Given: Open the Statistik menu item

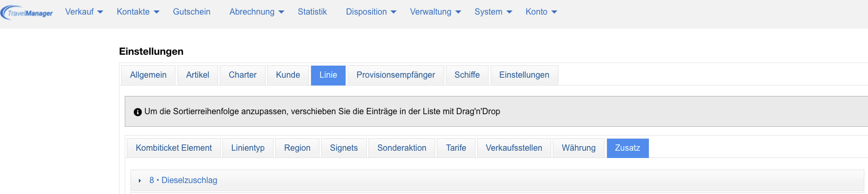Looking at the screenshot, I should [x=312, y=11].
